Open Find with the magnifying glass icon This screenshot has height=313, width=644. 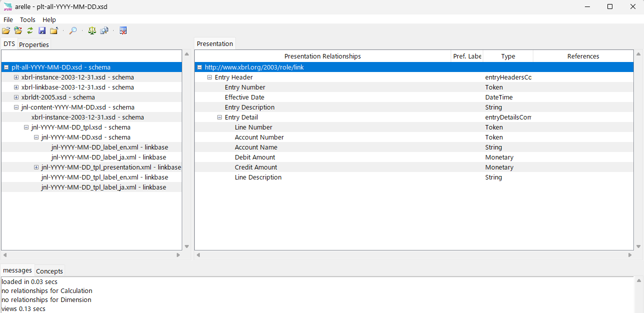click(x=73, y=30)
